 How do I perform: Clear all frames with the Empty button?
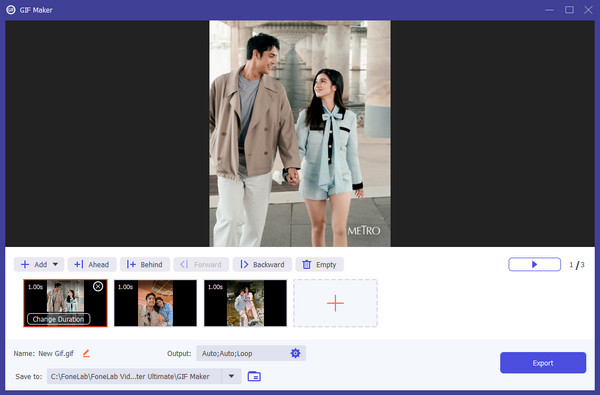click(320, 264)
